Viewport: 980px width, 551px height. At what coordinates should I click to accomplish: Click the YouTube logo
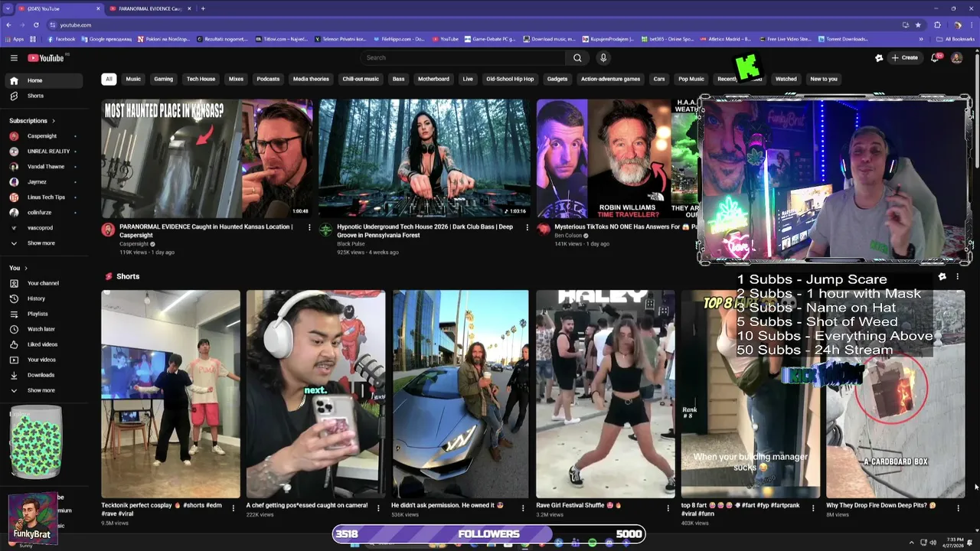point(46,58)
